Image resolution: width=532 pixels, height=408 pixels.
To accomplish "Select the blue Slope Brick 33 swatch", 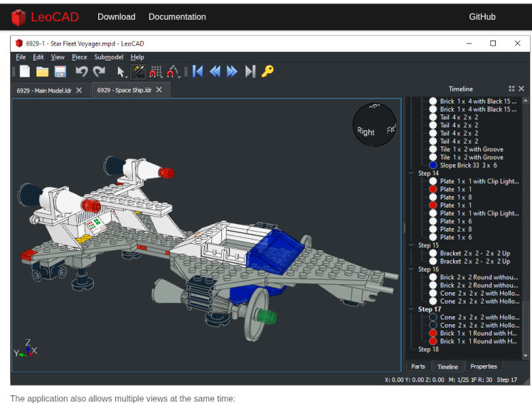I will tap(432, 165).
